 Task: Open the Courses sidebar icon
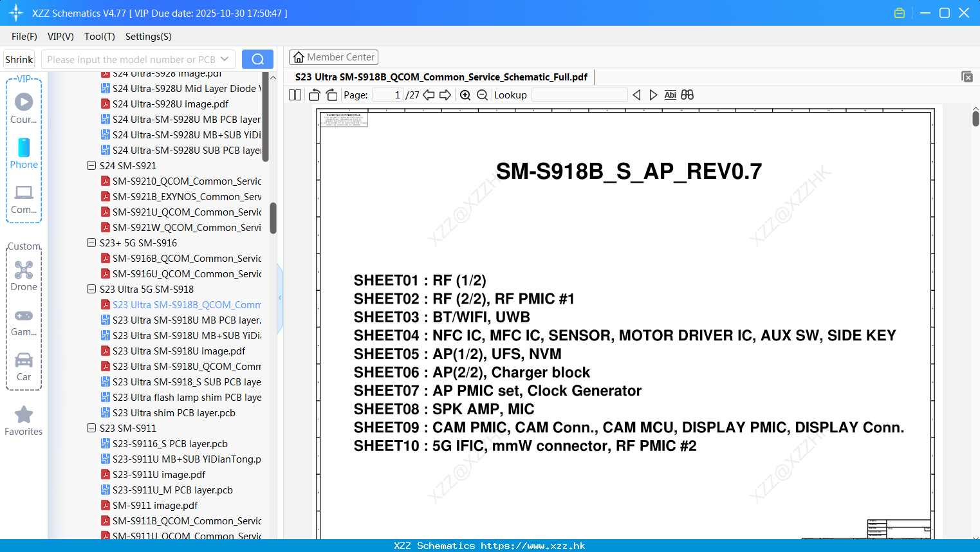pos(24,107)
